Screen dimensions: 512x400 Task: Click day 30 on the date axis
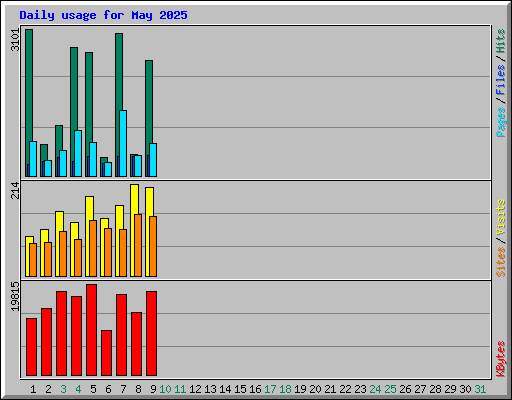click(x=465, y=389)
